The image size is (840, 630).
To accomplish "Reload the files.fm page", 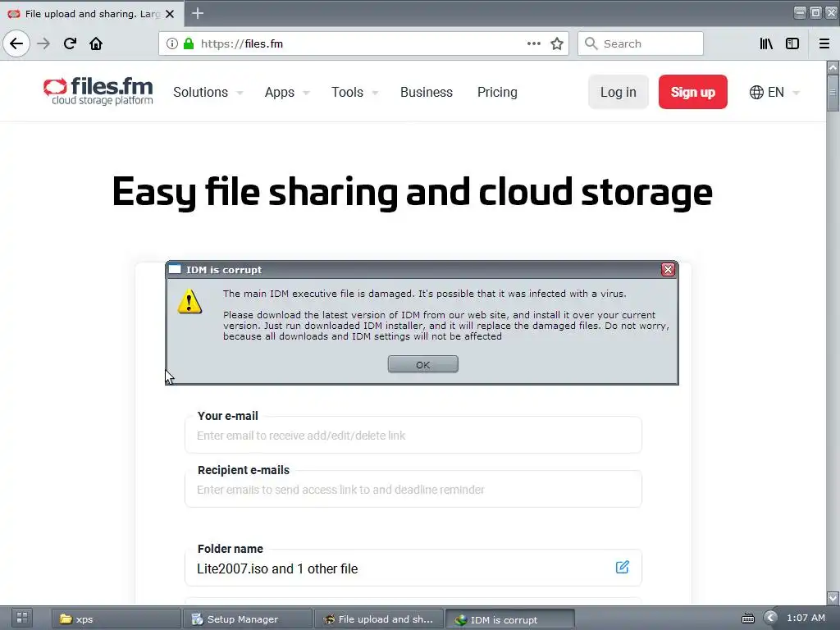I will point(70,43).
